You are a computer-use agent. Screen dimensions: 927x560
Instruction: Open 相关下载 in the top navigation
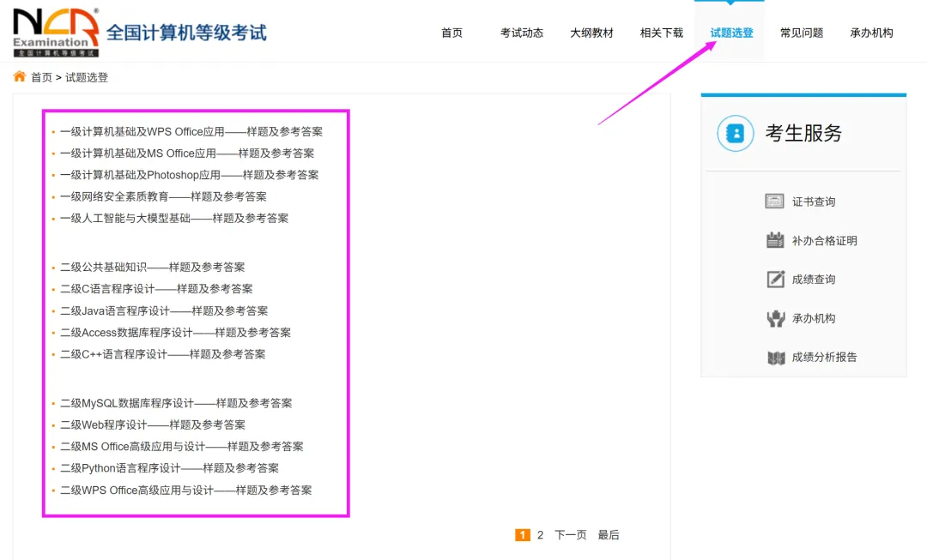pyautogui.click(x=662, y=33)
